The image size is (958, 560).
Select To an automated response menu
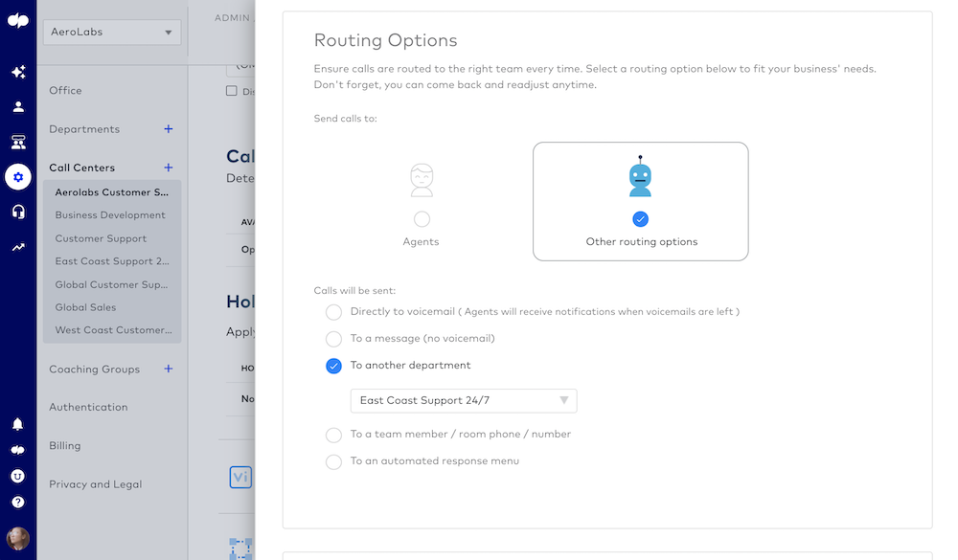point(333,461)
